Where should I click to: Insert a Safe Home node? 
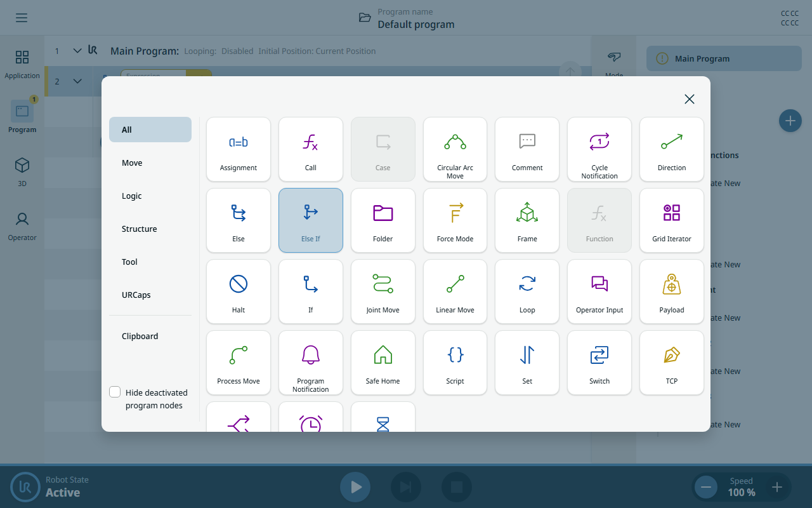pyautogui.click(x=383, y=363)
